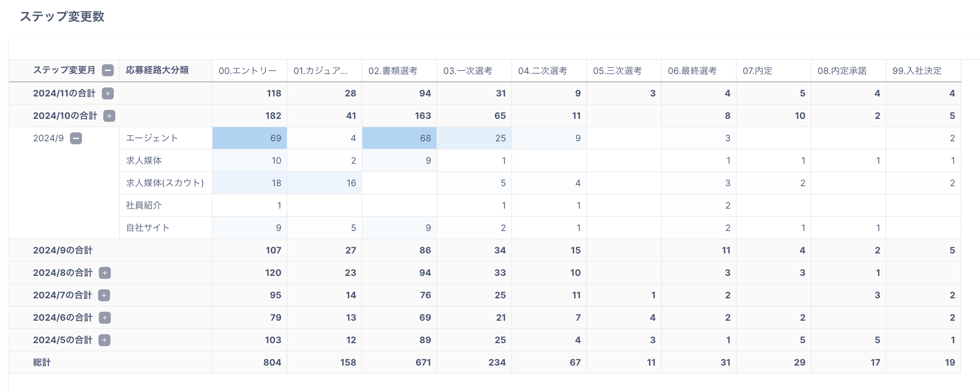This screenshot has width=980, height=391.
Task: Click the 06.最終選考 column header
Action: [x=692, y=71]
